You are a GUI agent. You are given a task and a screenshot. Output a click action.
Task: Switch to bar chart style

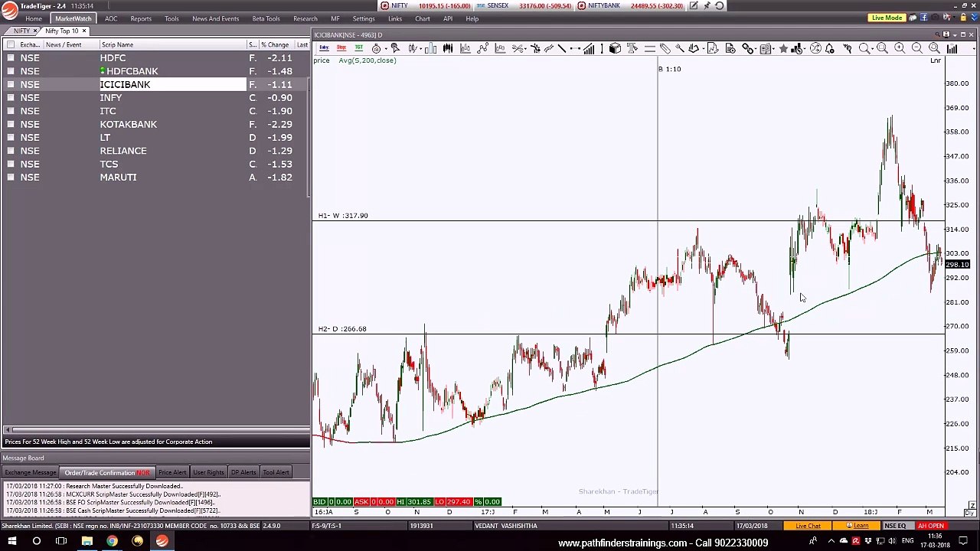coord(430,49)
